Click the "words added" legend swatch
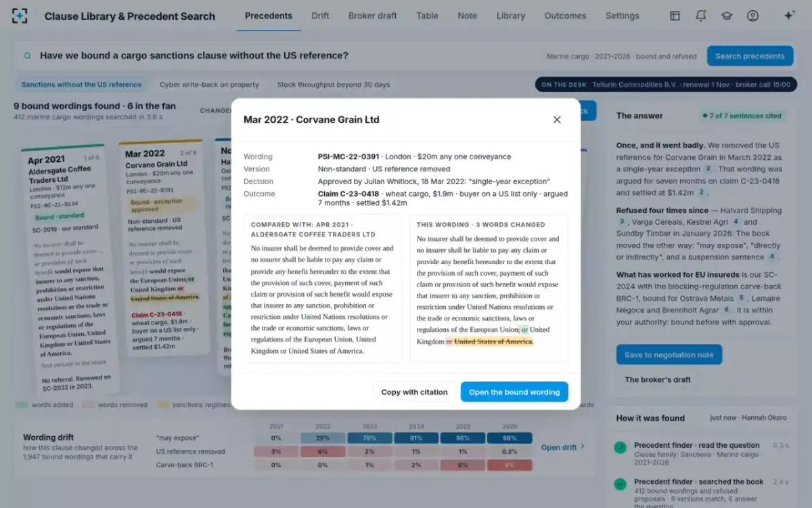 click(x=22, y=405)
